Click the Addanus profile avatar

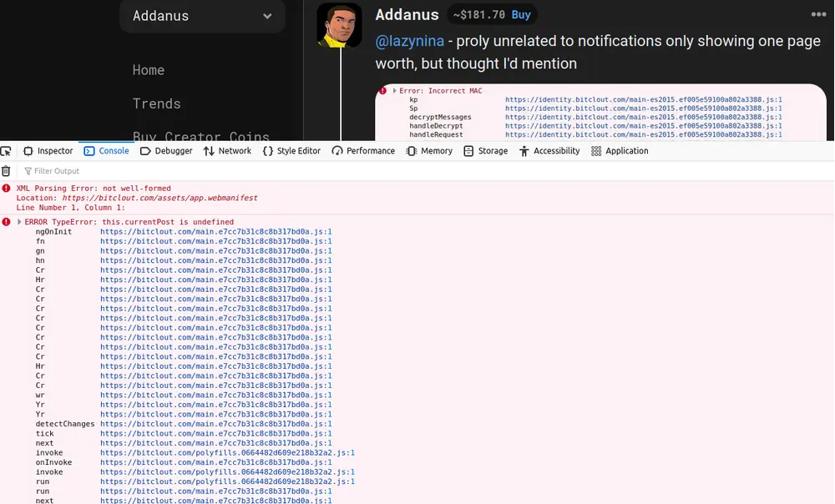339,25
